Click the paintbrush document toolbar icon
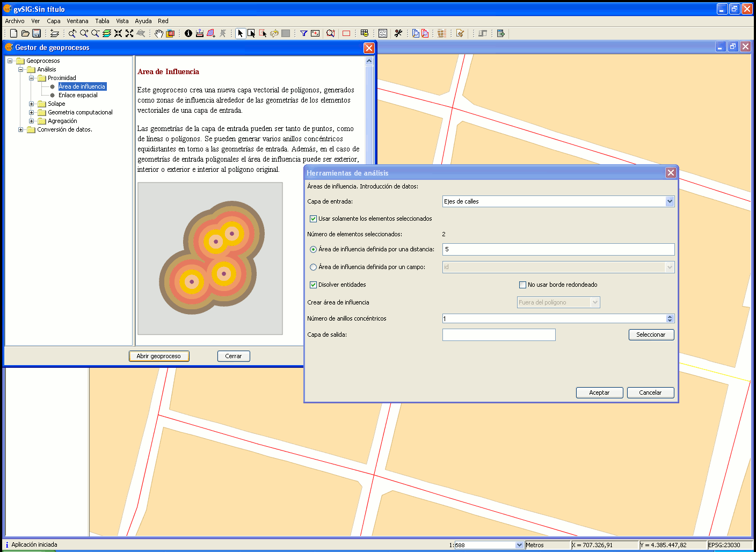This screenshot has width=756, height=552. (460, 33)
